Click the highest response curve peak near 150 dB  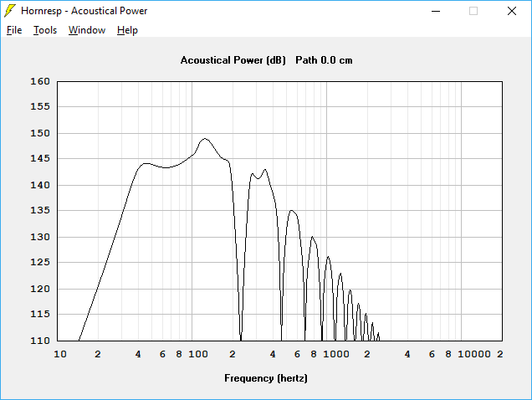tap(205, 139)
